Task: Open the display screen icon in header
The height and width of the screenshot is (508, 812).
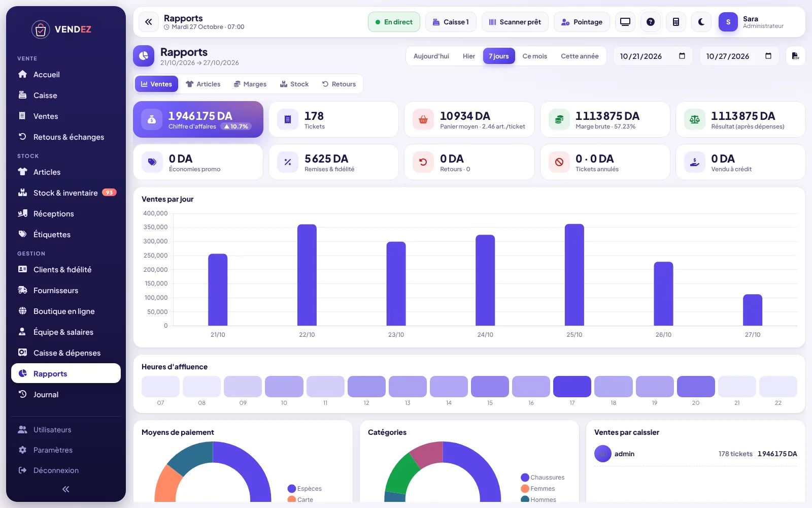Action: click(x=625, y=22)
